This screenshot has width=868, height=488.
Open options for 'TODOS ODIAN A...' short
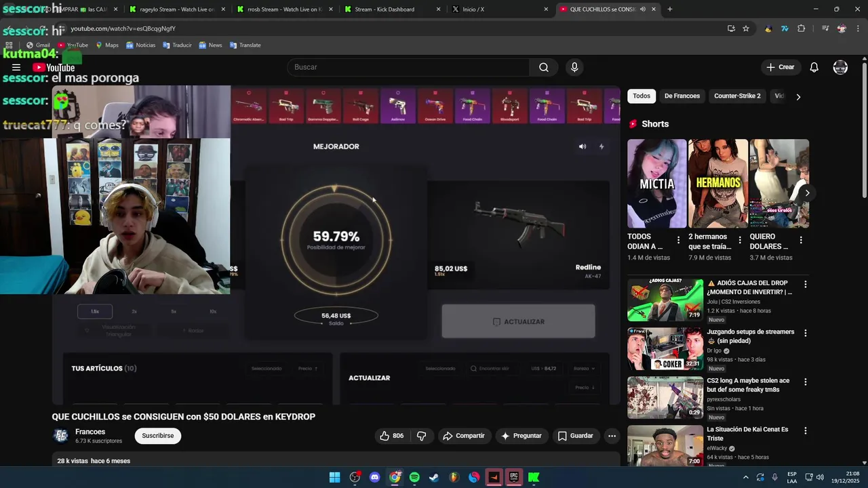pyautogui.click(x=678, y=240)
